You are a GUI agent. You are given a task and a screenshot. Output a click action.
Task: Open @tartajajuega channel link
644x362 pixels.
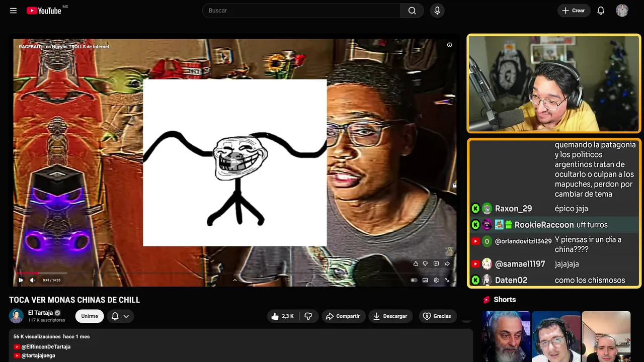coord(38,355)
